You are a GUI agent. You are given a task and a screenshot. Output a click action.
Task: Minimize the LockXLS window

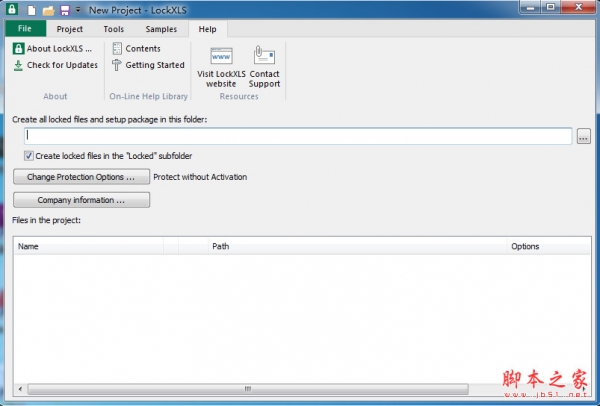pyautogui.click(x=530, y=7)
